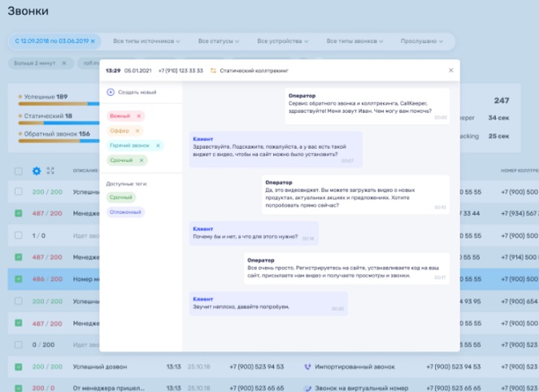Remove the Важный tag with its X
539x392 pixels.
point(139,116)
